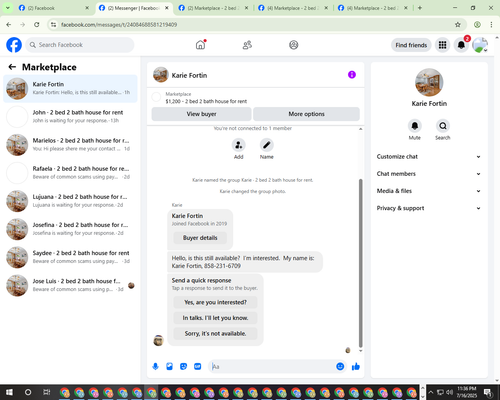Open the purple conversation information icon
The width and height of the screenshot is (500, 400).
click(352, 75)
